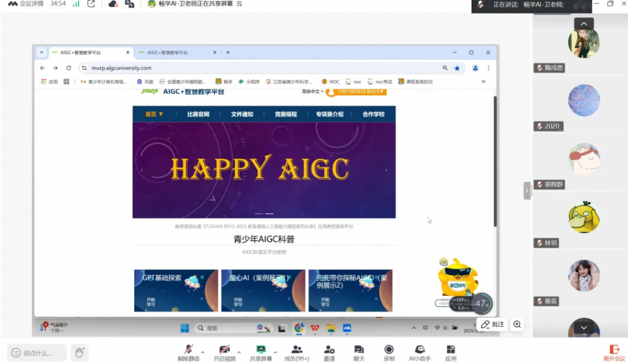The height and width of the screenshot is (364, 628).
Task: Open the 应用 apps panel
Action: [451, 353]
